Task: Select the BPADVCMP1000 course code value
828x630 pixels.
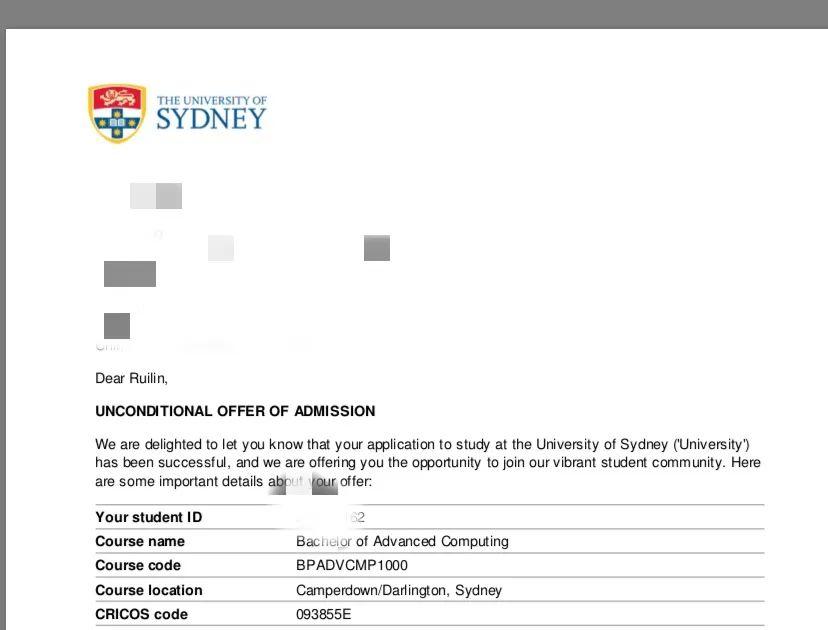Action: 352,566
